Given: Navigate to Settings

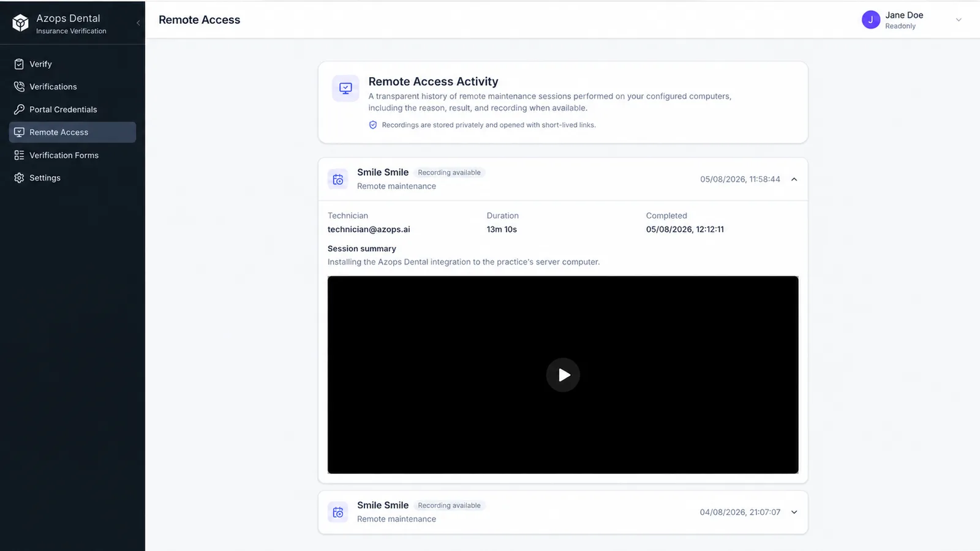Looking at the screenshot, I should tap(72, 178).
